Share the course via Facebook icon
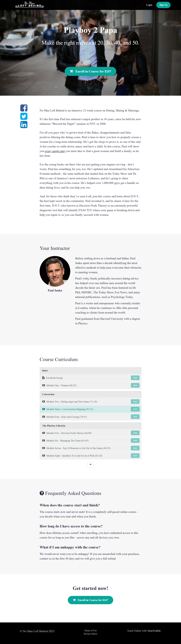The width and height of the screenshot is (181, 644). (x=24, y=108)
